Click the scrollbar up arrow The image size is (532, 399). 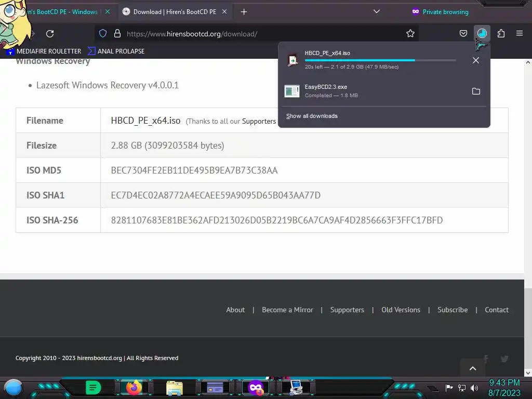(x=528, y=62)
